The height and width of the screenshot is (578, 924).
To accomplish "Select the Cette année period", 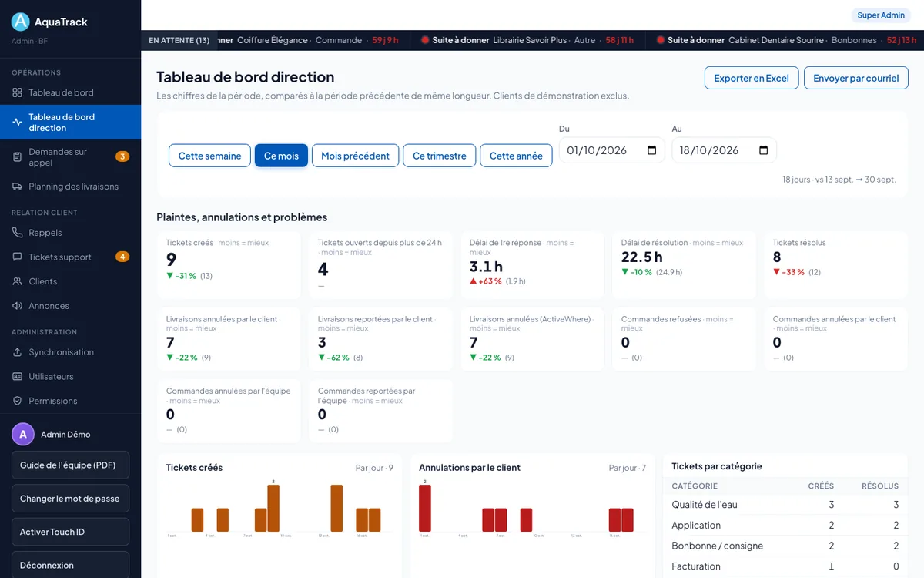I will tap(516, 156).
